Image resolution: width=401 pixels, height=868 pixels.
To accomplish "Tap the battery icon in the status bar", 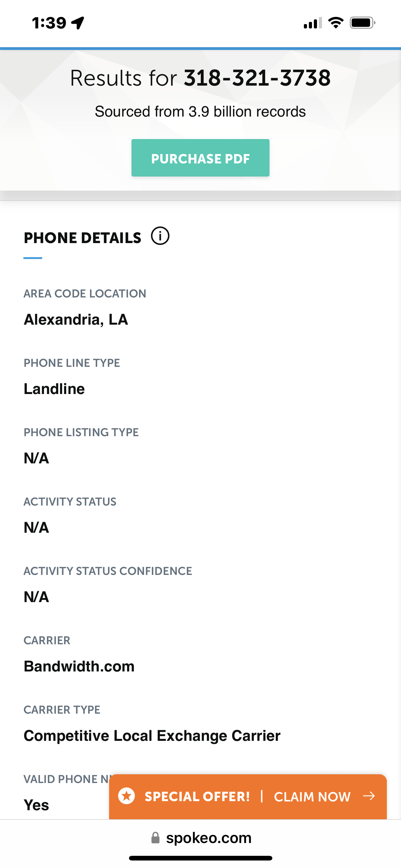I will coord(362,23).
